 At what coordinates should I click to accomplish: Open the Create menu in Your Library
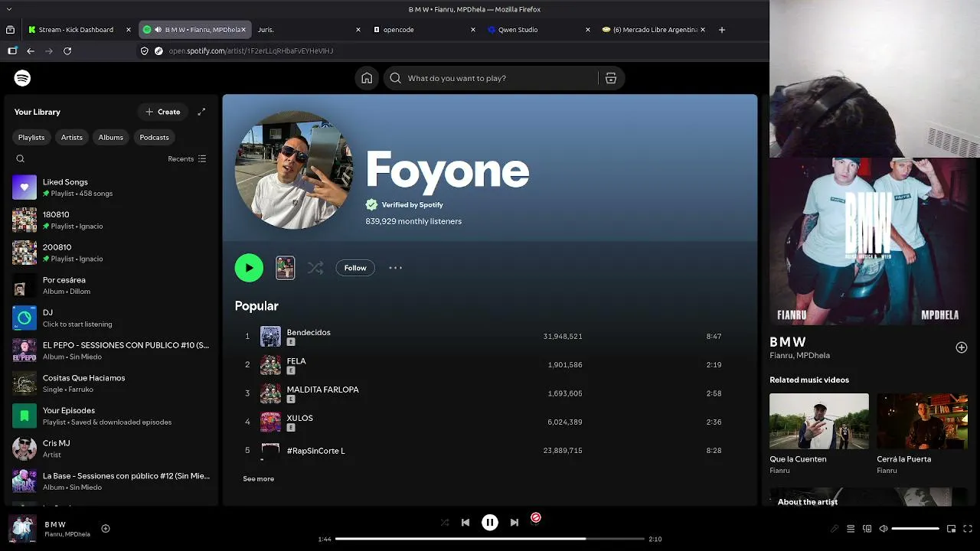coord(163,112)
